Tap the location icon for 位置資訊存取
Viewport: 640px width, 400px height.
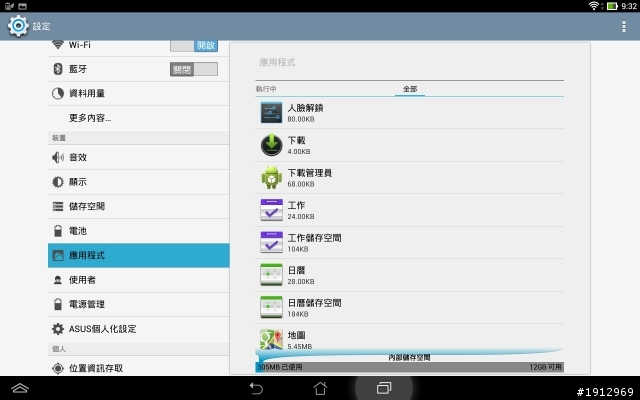tap(58, 368)
